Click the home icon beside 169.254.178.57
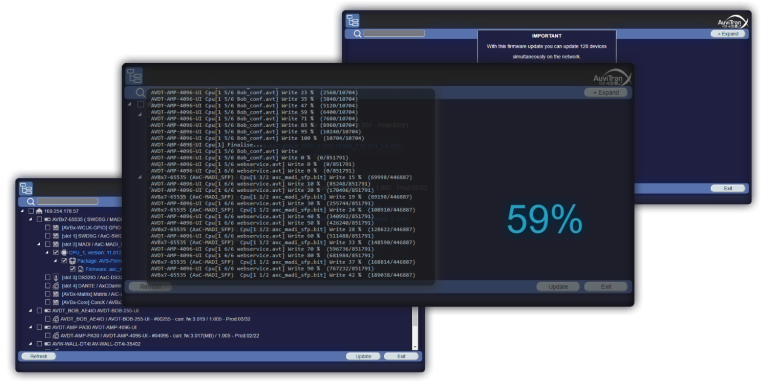Image resolution: width=768 pixels, height=384 pixels. [x=39, y=211]
